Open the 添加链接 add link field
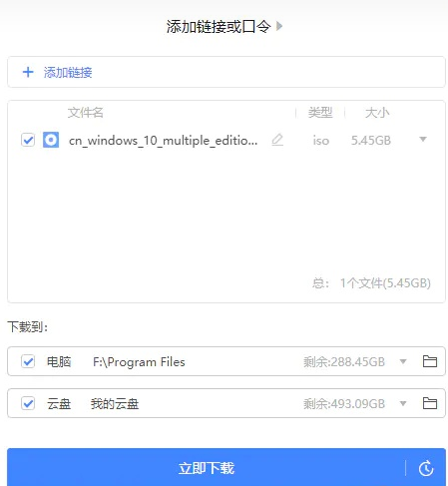The image size is (448, 486). click(x=226, y=72)
